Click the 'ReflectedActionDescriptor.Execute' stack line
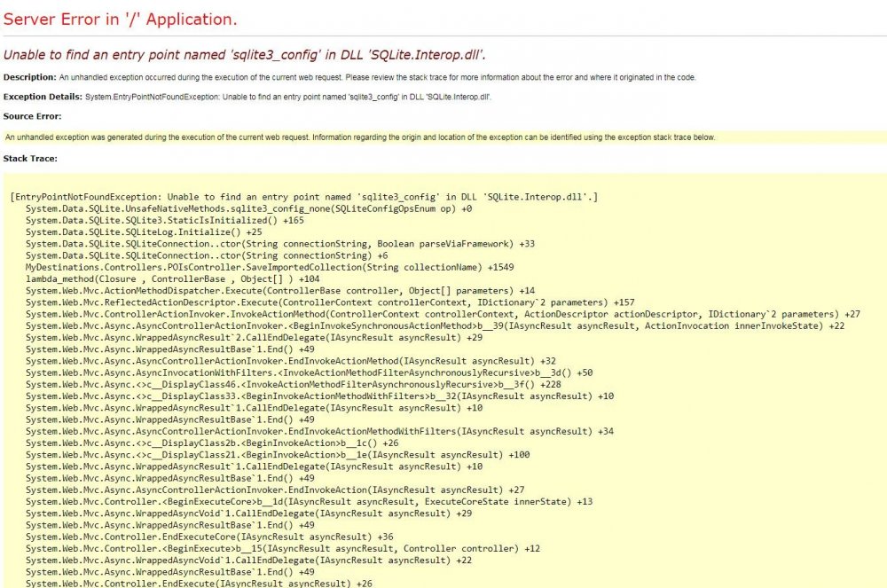 pos(330,302)
